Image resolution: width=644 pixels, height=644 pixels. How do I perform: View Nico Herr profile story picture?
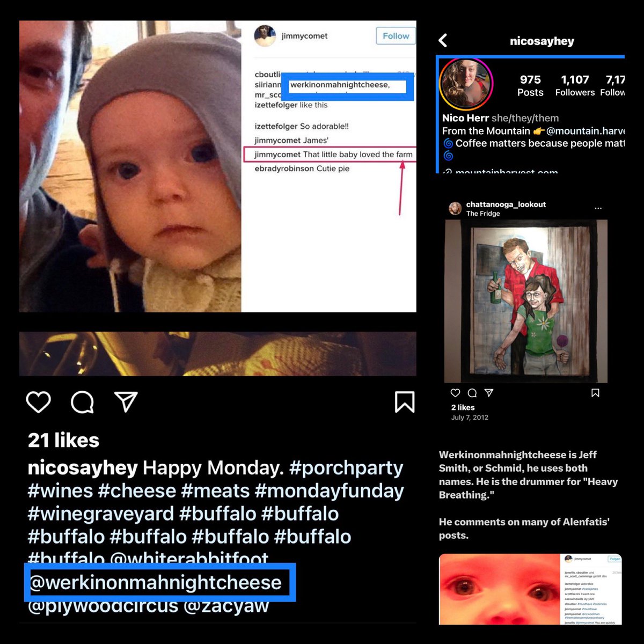(466, 84)
